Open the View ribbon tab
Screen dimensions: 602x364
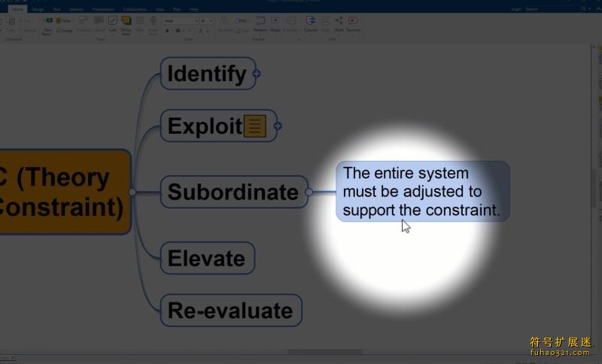pos(160,9)
